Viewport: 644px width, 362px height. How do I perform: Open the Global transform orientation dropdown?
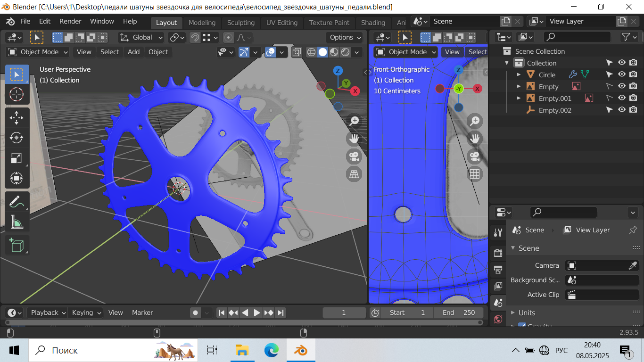pyautogui.click(x=141, y=38)
